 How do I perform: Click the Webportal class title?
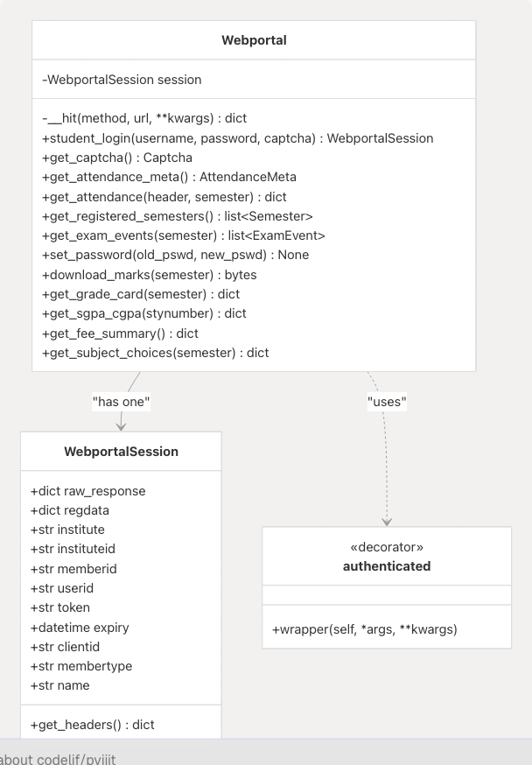tap(254, 40)
